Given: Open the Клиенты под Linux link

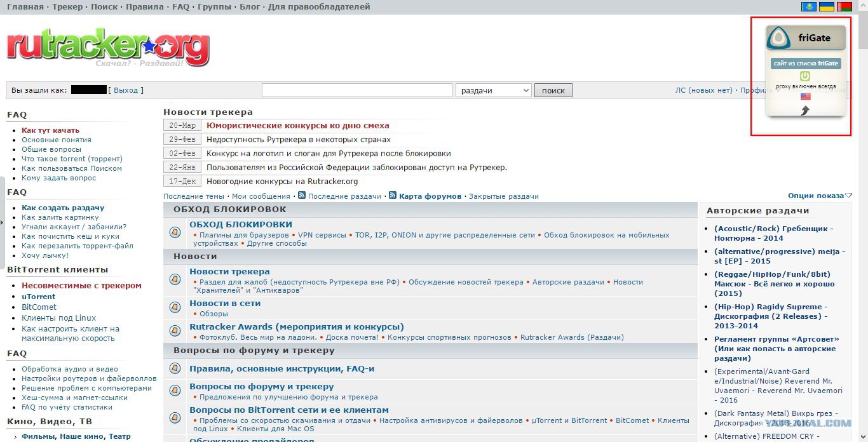Looking at the screenshot, I should tap(59, 318).
